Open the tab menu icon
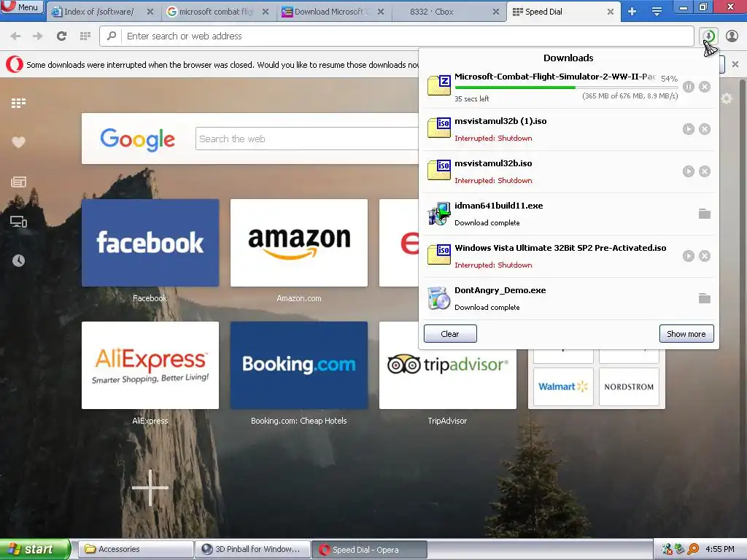747x560 pixels. click(x=657, y=12)
